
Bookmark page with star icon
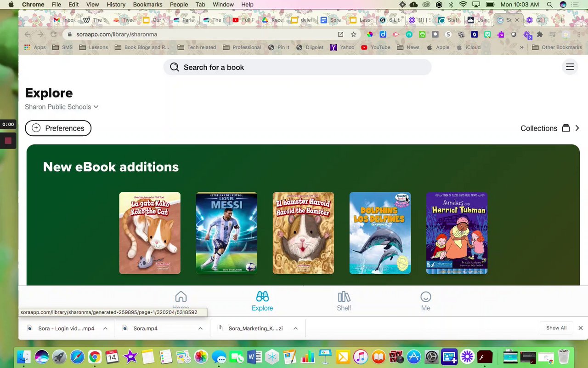[353, 34]
